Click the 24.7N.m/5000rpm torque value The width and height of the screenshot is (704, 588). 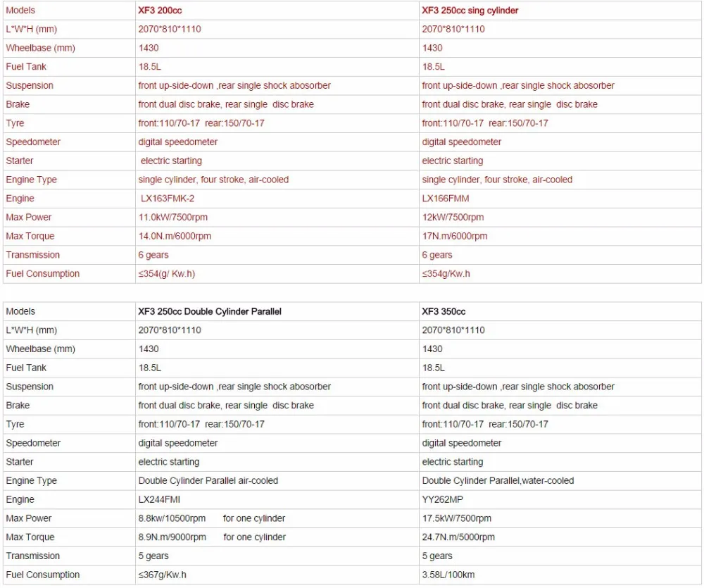458,537
